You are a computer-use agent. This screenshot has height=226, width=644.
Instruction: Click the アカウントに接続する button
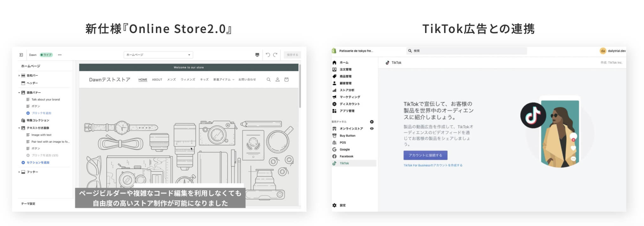click(425, 155)
